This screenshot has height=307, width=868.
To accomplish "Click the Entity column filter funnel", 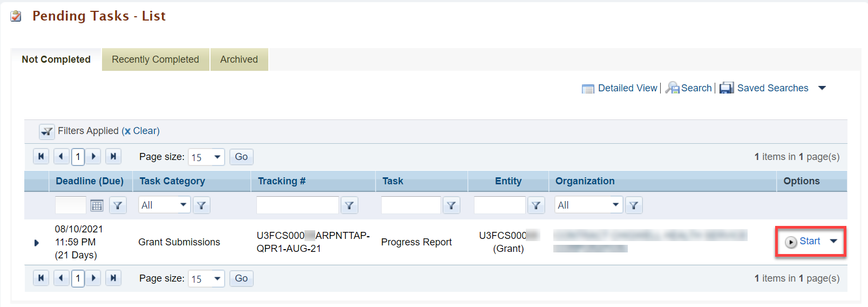I will point(536,205).
